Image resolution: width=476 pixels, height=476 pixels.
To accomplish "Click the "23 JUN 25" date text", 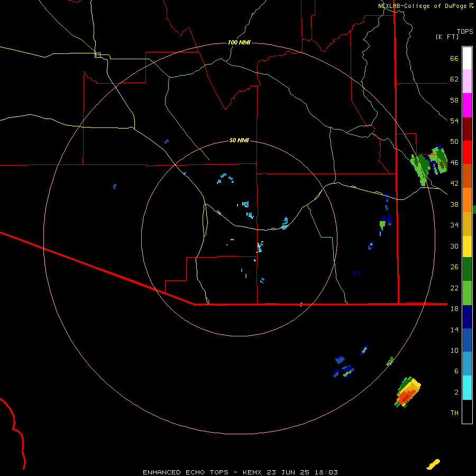I will click(288, 472).
